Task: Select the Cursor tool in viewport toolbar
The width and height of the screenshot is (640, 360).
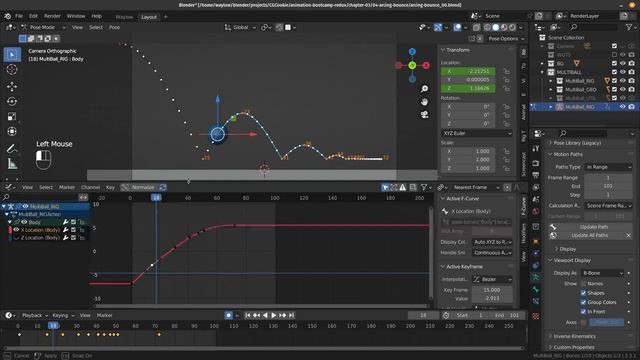Action: (x=12, y=70)
